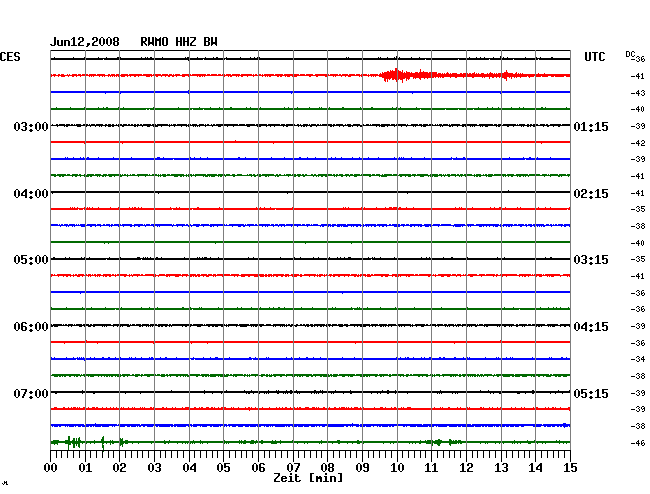Click the DC offset value "-43"
Image resolution: width=650 pixels, height=494 pixels.
coord(638,93)
